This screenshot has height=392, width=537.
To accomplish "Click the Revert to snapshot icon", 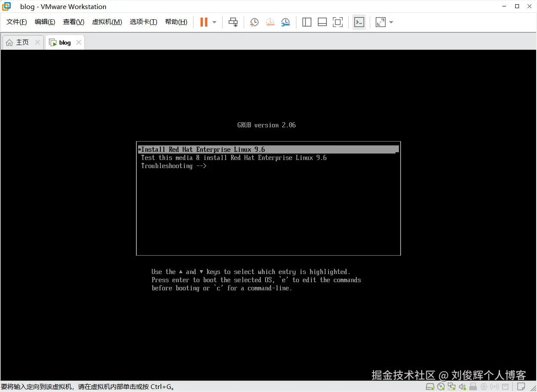I will pyautogui.click(x=270, y=22).
